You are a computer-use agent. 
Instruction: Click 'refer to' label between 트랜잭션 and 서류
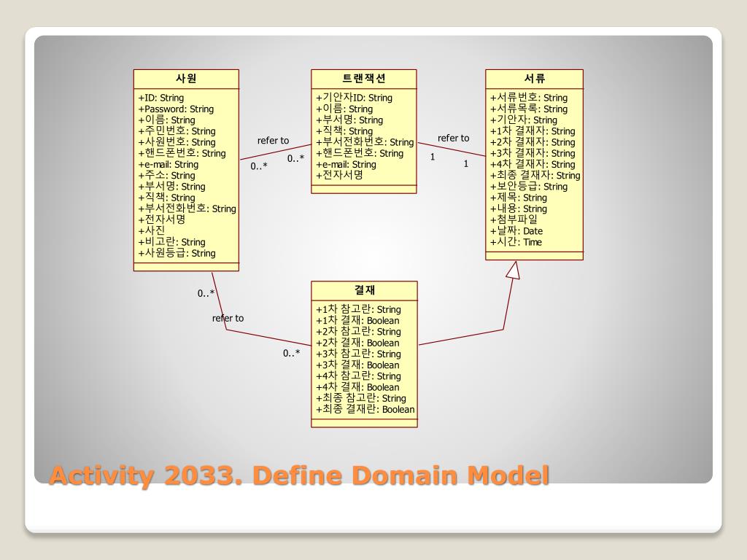click(453, 138)
